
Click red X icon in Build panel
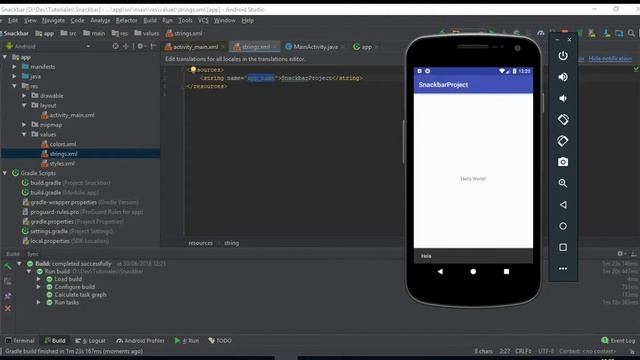[x=8, y=308]
